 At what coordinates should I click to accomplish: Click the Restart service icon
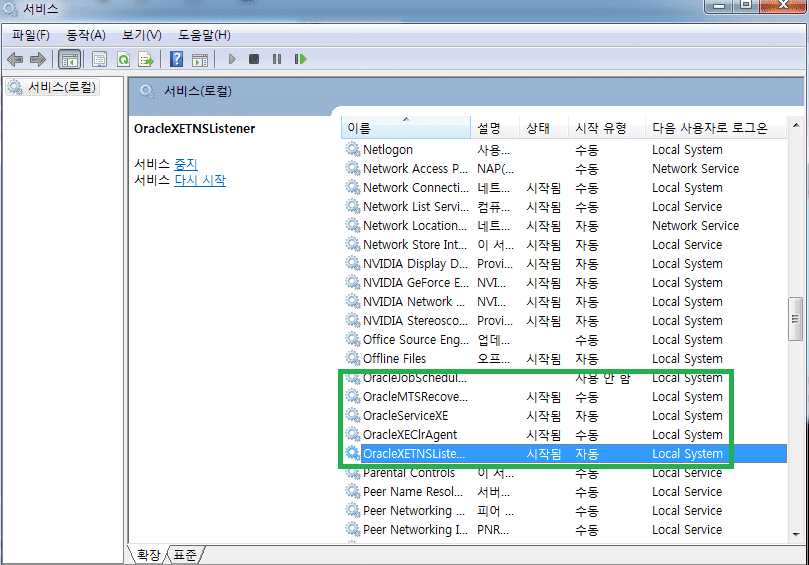coord(300,59)
